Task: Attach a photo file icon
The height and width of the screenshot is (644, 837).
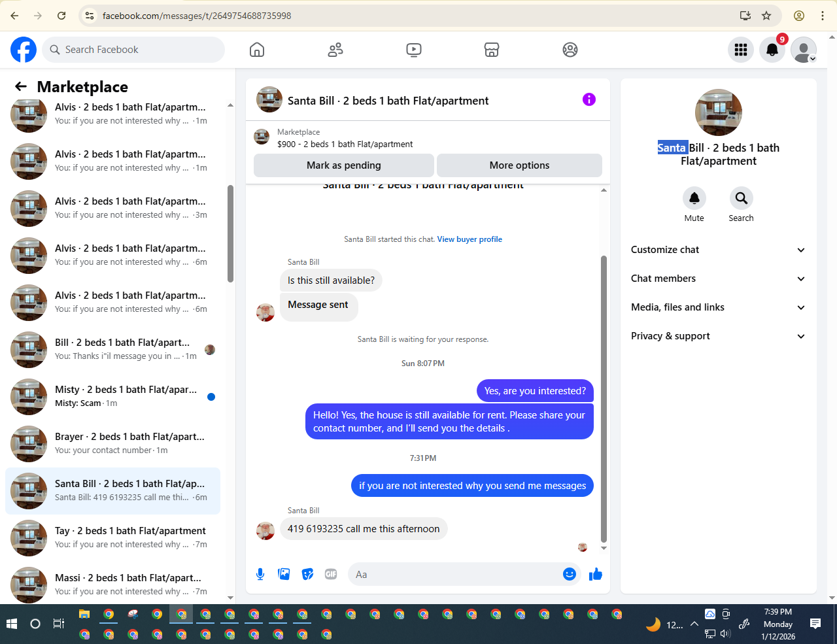Action: [x=284, y=574]
